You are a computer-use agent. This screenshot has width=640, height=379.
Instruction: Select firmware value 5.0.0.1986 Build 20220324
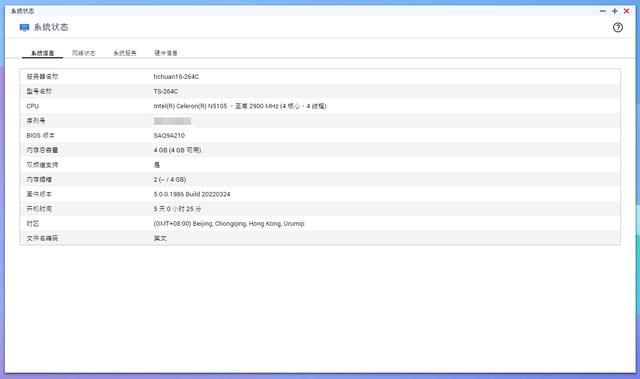coord(192,194)
